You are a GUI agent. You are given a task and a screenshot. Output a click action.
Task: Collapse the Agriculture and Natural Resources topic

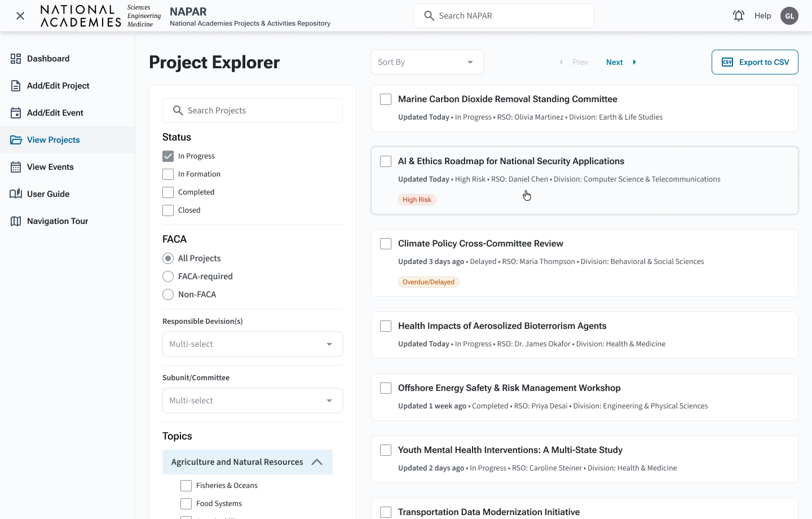point(317,461)
